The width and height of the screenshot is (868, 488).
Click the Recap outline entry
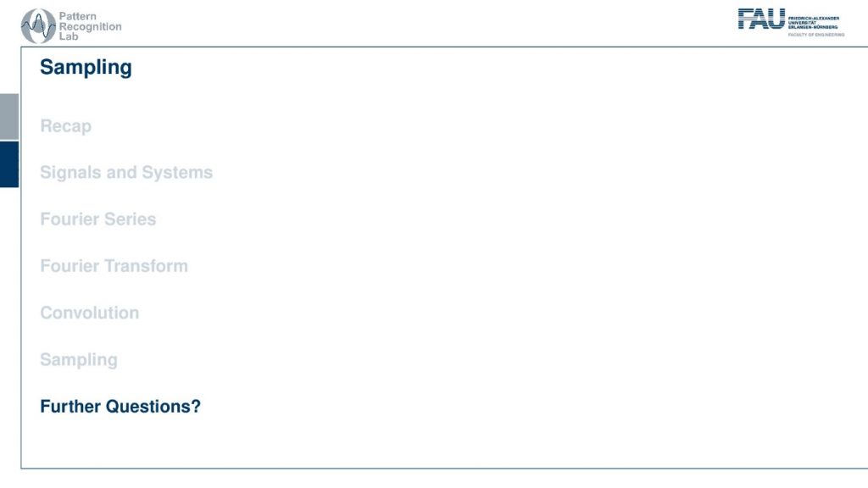[x=66, y=126]
